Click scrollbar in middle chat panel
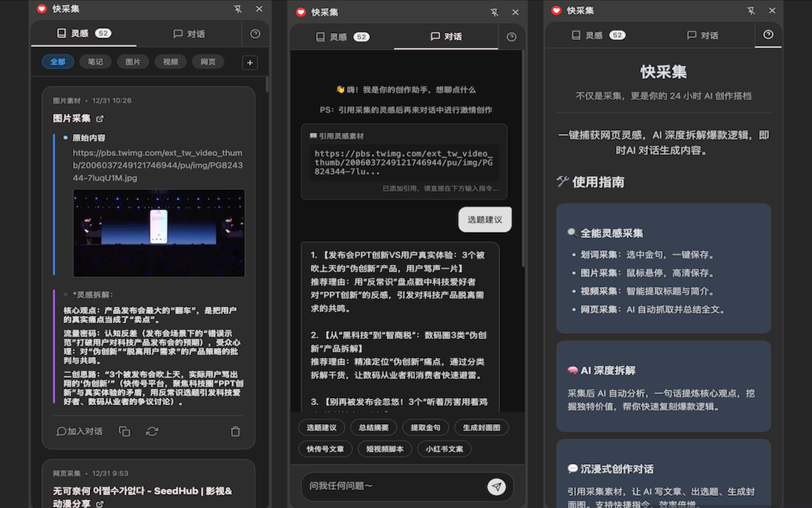Viewport: 812px width, 508px height. pyautogui.click(x=523, y=159)
